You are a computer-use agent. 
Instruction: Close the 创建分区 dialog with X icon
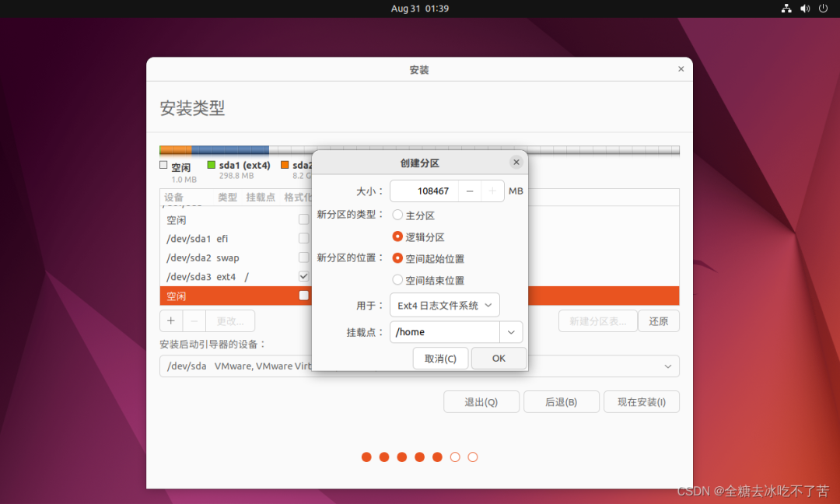click(516, 163)
